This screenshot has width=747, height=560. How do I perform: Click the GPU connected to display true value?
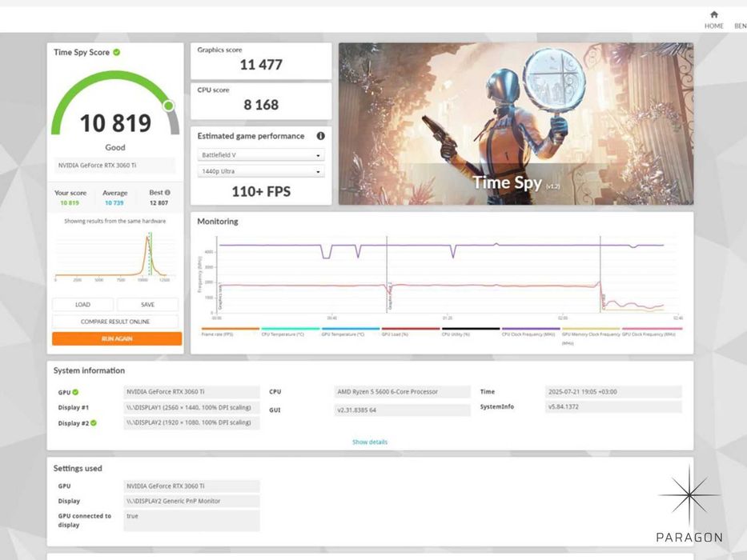(x=191, y=521)
